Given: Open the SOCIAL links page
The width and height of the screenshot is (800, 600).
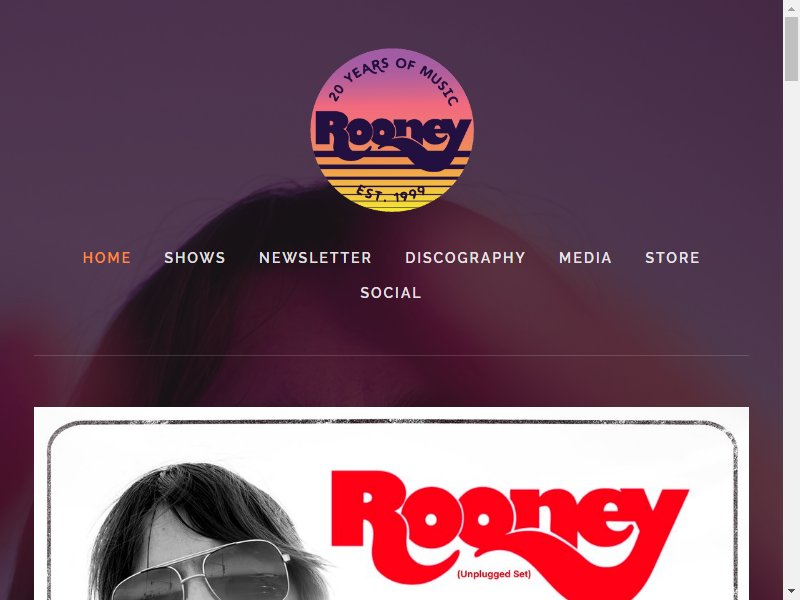Looking at the screenshot, I should pos(391,293).
